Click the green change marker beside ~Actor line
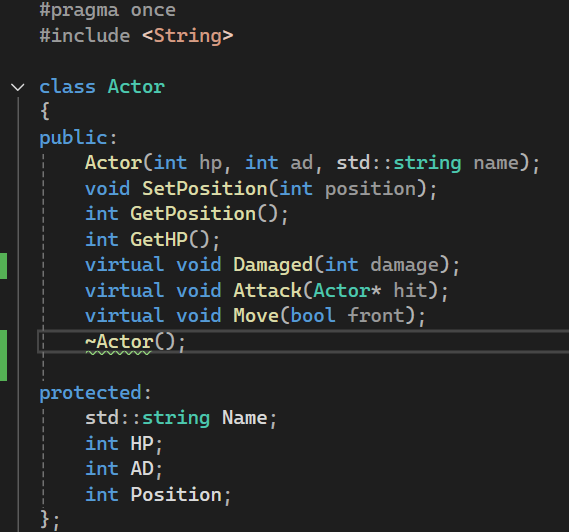This screenshot has height=532, width=569. (3, 355)
